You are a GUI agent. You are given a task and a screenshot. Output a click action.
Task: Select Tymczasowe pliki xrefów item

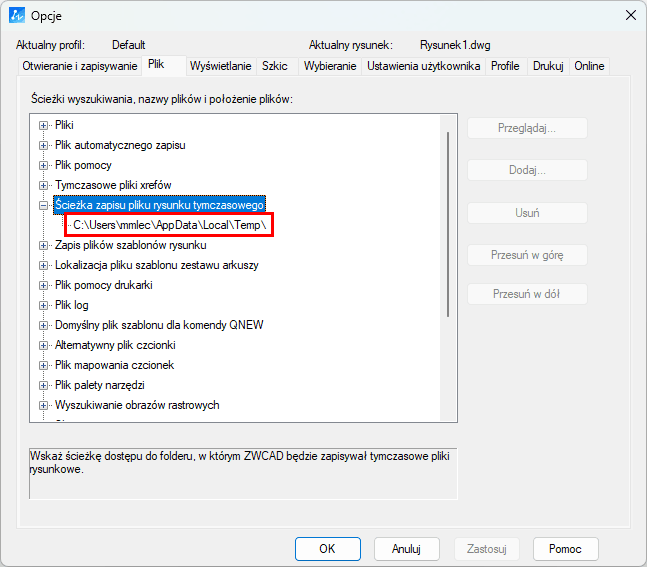(113, 185)
